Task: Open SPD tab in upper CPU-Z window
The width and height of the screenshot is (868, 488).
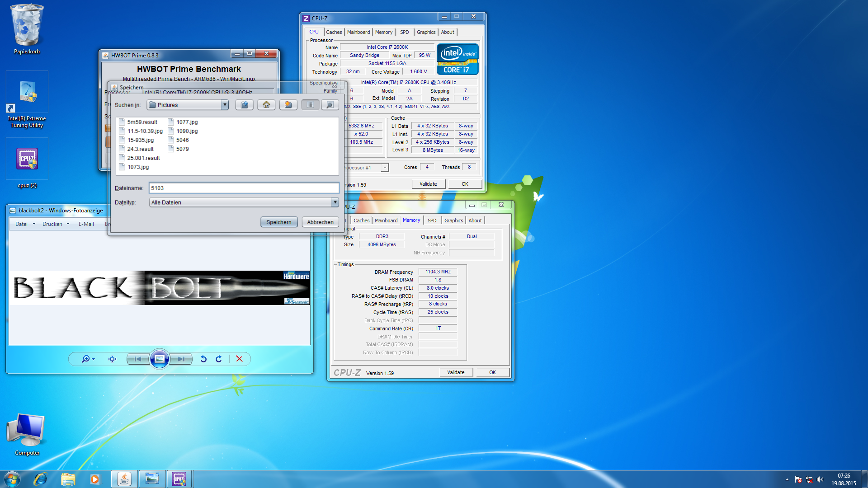Action: (405, 32)
